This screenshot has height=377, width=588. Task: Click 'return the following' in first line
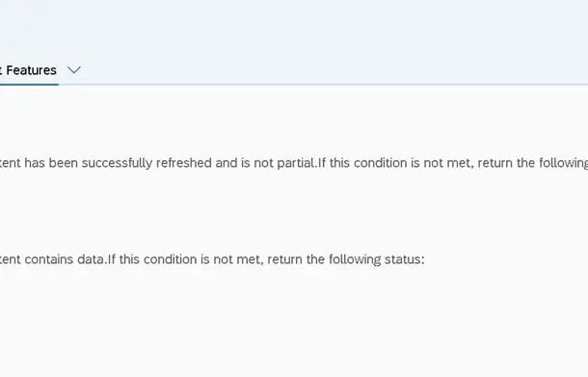click(x=532, y=163)
